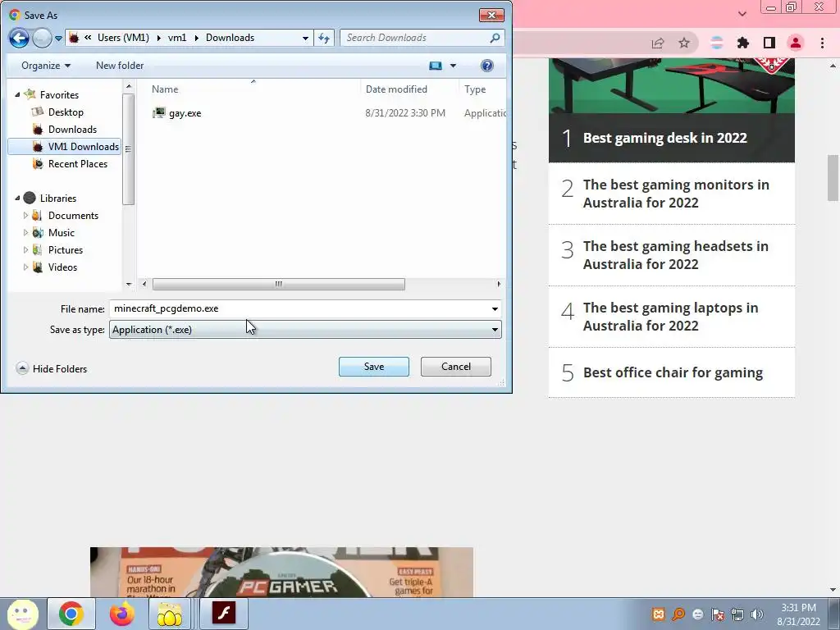The height and width of the screenshot is (630, 840).
Task: Open the Chrome profile avatar
Action: pyautogui.click(x=796, y=43)
